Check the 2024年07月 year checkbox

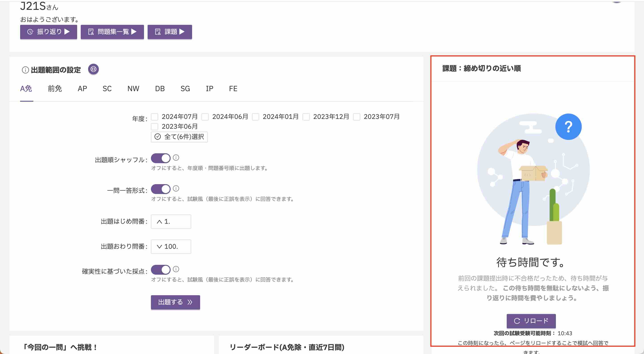point(155,116)
